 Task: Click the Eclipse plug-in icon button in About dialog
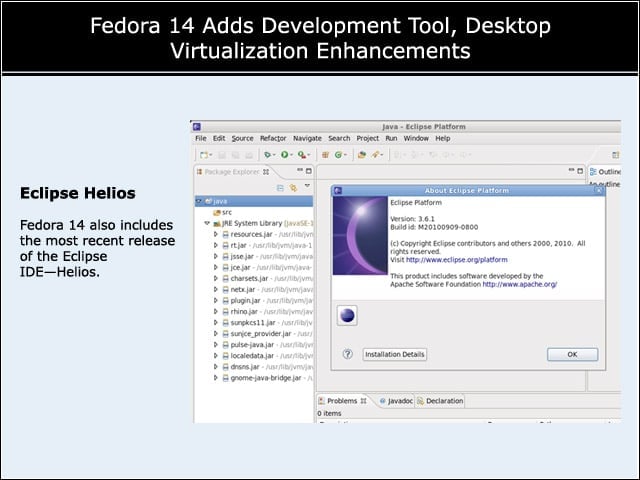tap(347, 315)
